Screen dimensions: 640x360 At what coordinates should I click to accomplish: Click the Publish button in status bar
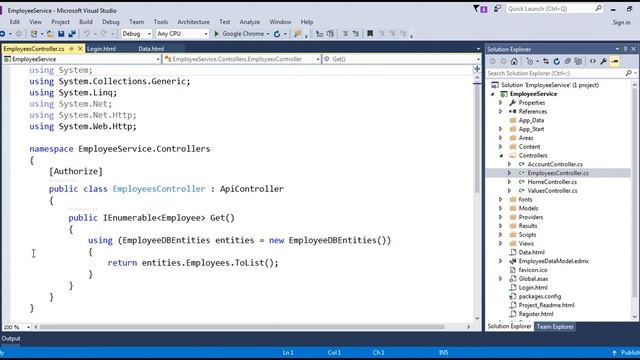627,353
